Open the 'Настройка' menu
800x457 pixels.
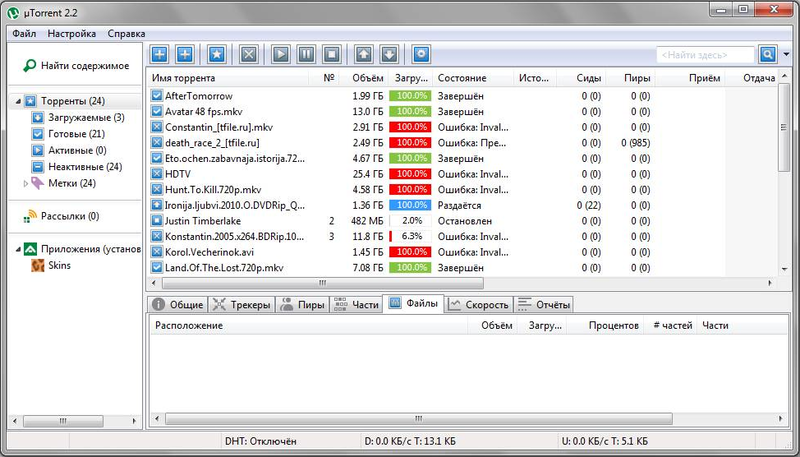(71, 34)
